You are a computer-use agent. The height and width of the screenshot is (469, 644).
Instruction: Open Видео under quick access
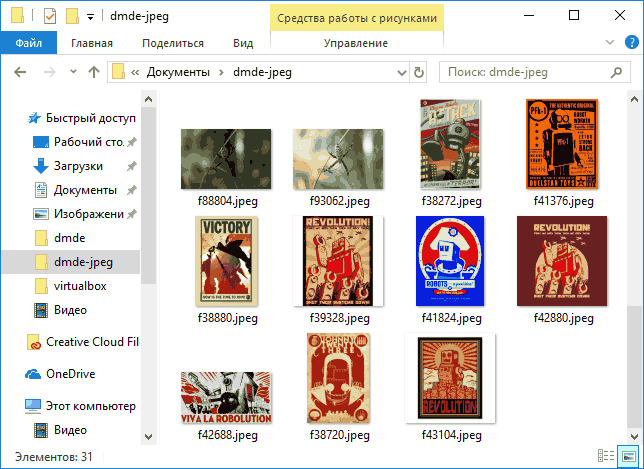[x=60, y=310]
